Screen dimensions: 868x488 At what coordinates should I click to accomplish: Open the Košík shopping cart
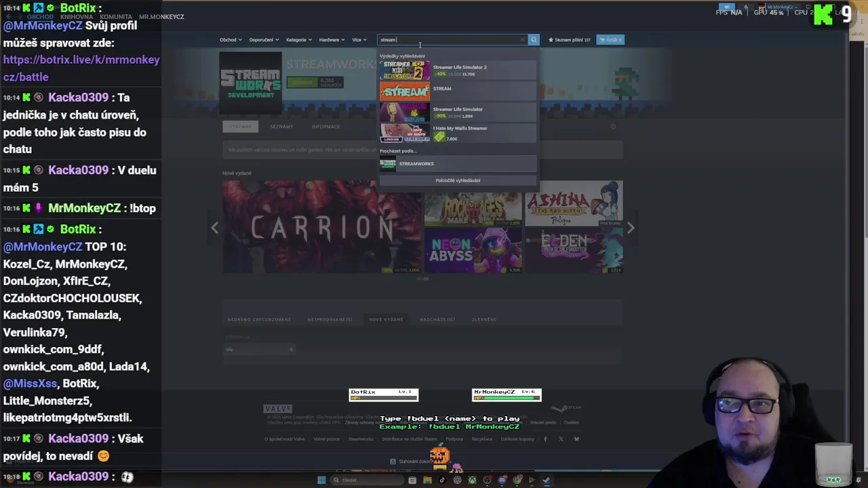[611, 39]
